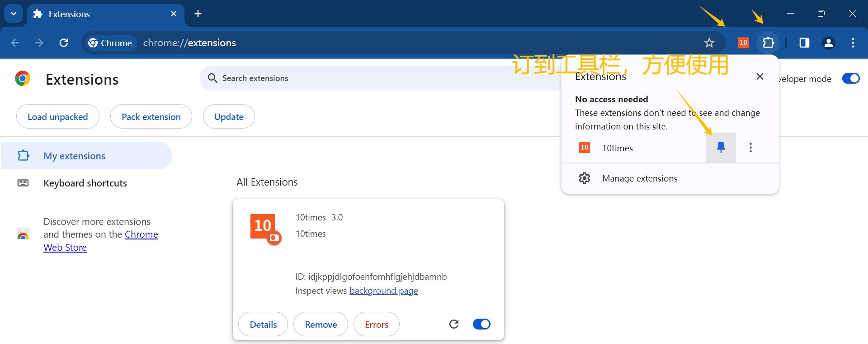Image resolution: width=868 pixels, height=344 pixels.
Task: Open the tab search dropdown arrow
Action: 14,14
